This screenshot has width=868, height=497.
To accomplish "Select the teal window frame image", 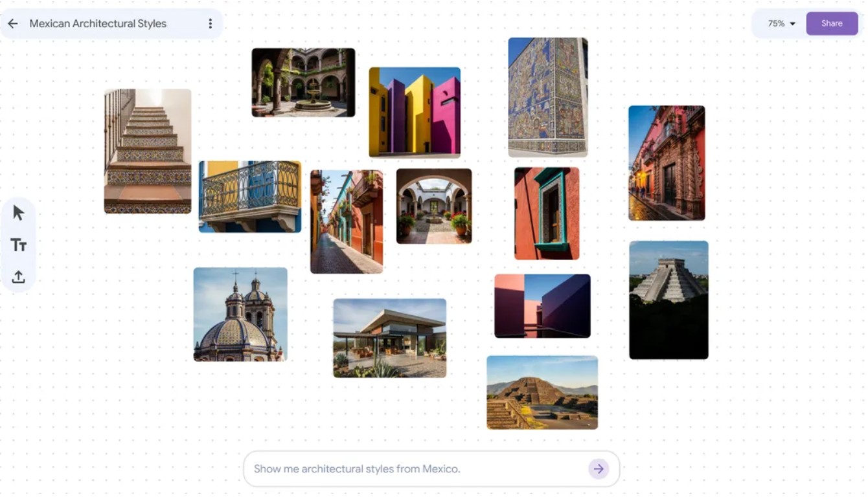I will (x=547, y=214).
